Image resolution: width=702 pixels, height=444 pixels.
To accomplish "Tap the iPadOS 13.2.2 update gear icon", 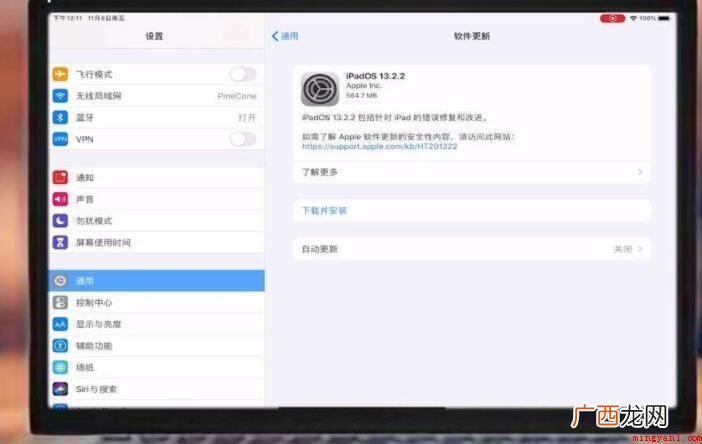I will pyautogui.click(x=320, y=89).
